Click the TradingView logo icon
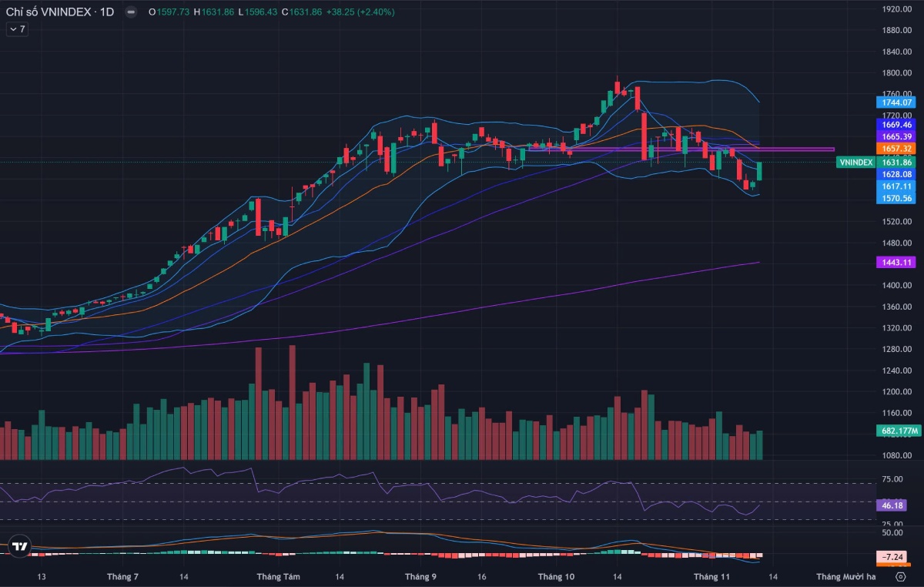Image resolution: width=924 pixels, height=587 pixels. [x=19, y=546]
